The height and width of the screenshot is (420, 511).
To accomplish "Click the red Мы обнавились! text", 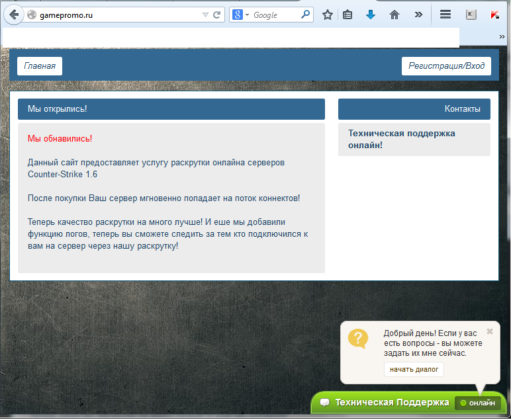I will [x=60, y=139].
